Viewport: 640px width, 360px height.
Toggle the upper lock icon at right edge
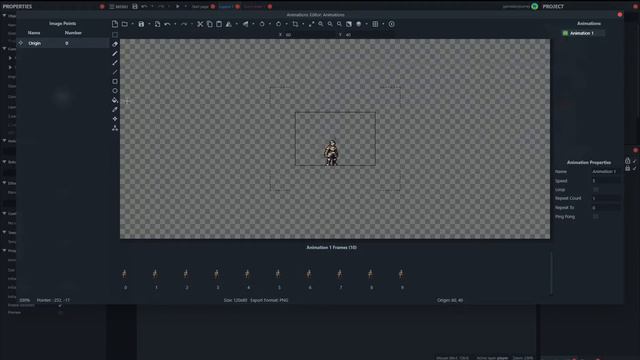click(628, 161)
